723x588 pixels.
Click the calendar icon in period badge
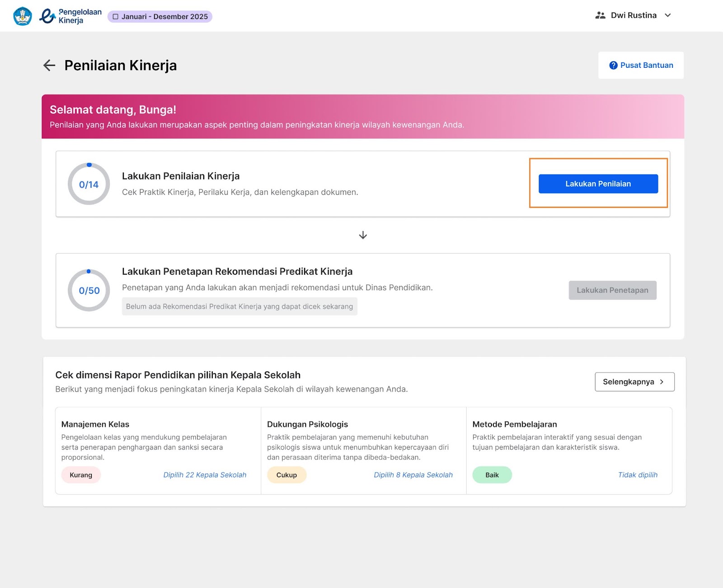coord(116,17)
